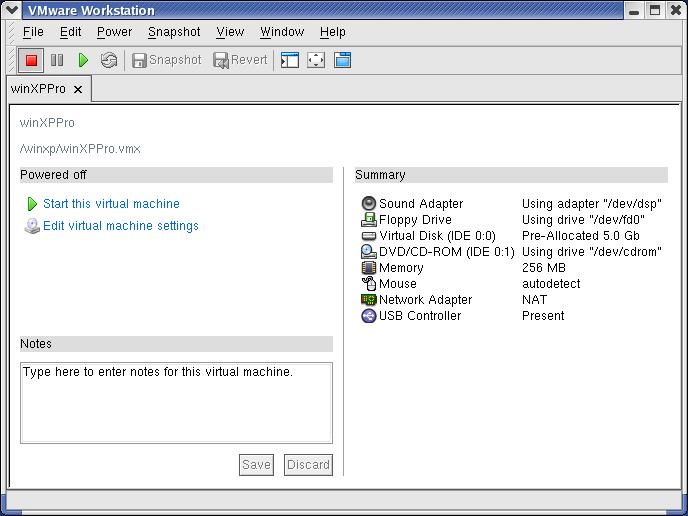Click Start this virtual machine link

[x=111, y=204]
